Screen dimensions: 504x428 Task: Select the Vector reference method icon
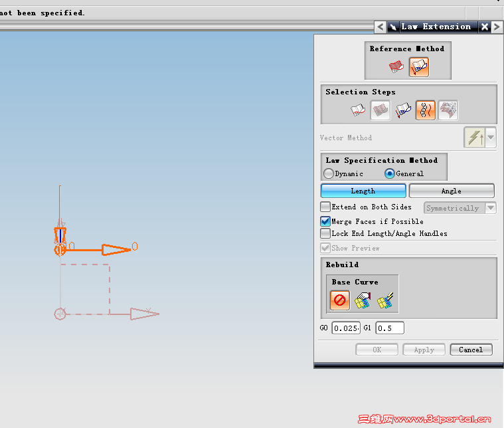point(419,67)
